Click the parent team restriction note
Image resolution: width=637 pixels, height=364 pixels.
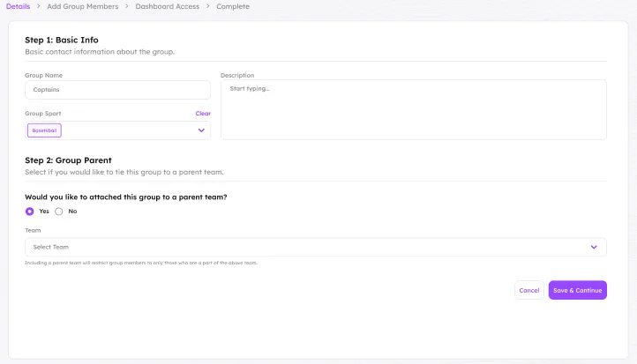tap(141, 263)
